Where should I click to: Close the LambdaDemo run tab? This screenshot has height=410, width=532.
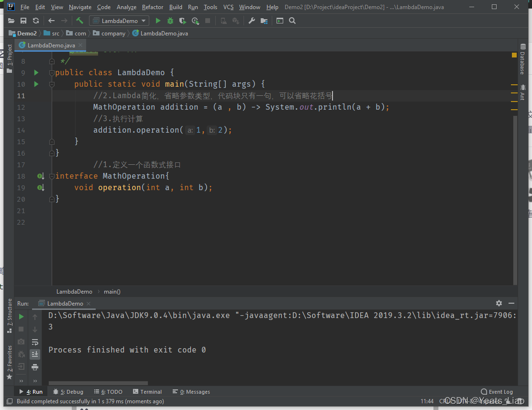click(89, 303)
